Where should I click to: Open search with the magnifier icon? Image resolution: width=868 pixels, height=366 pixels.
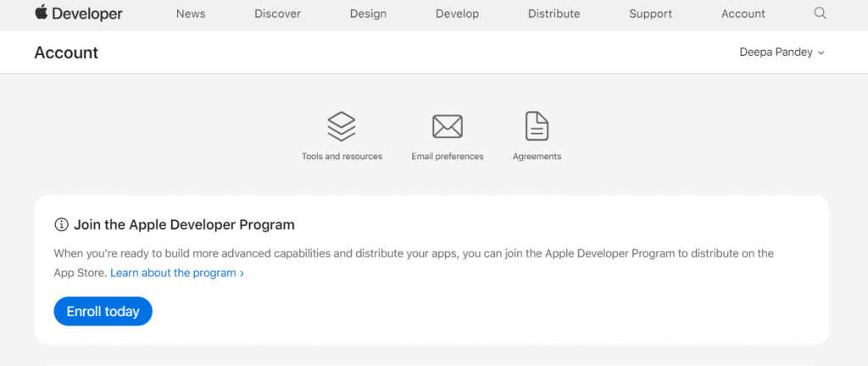tap(820, 14)
